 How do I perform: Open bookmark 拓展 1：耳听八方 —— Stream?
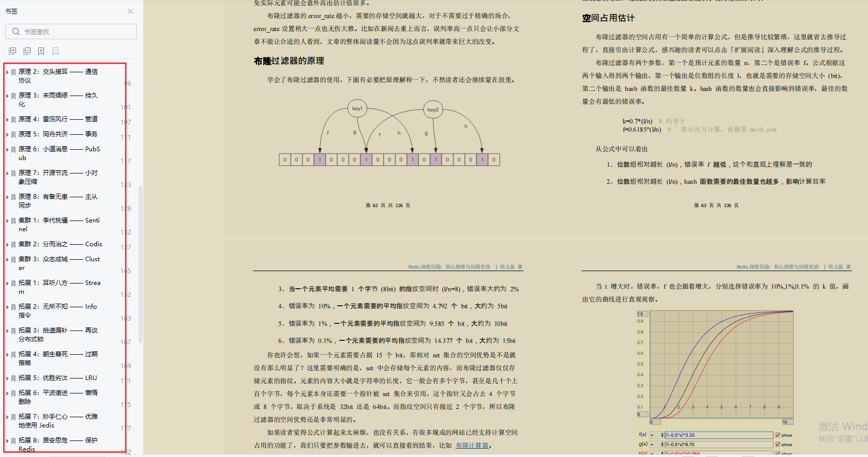(x=59, y=287)
